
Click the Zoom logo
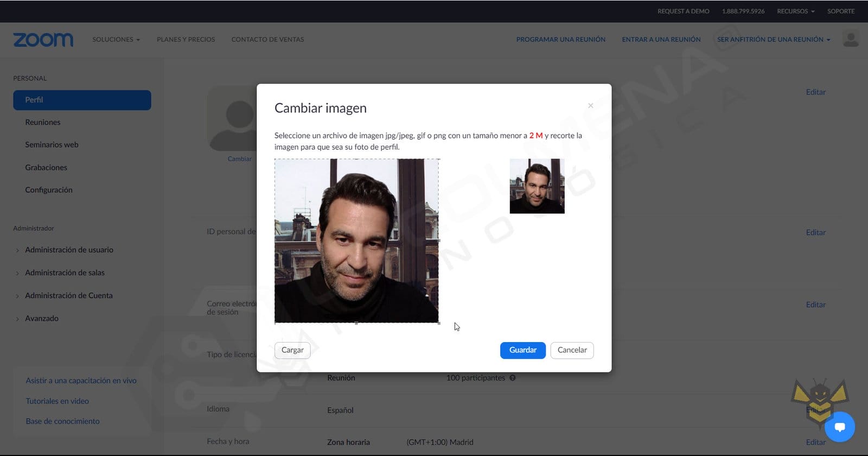click(43, 40)
